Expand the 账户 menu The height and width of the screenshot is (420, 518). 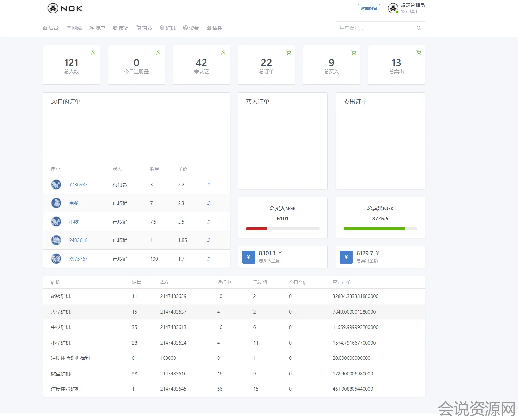point(97,28)
